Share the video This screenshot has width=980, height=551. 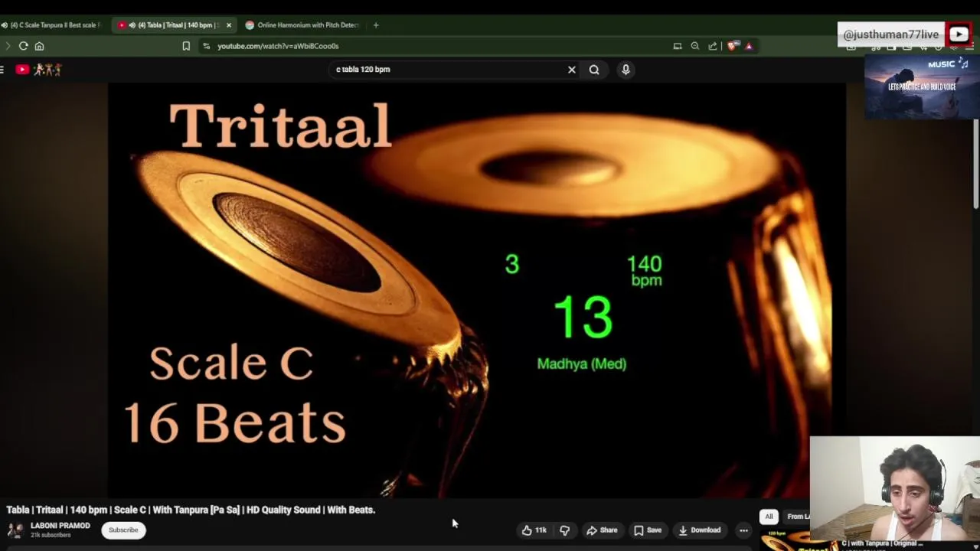pyautogui.click(x=602, y=530)
